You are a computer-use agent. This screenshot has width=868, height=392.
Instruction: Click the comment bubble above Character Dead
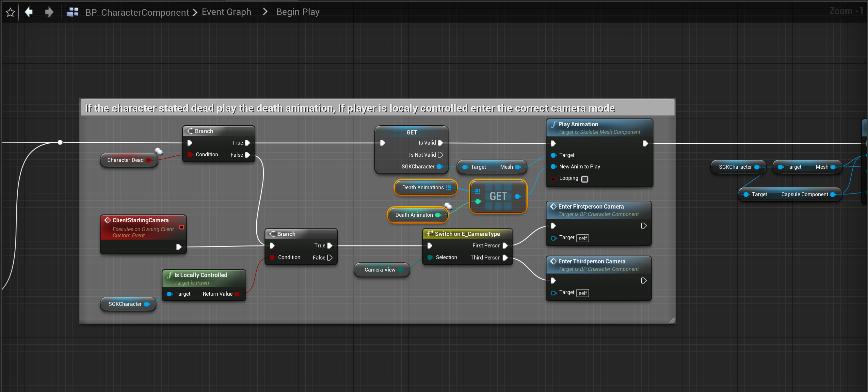point(159,151)
